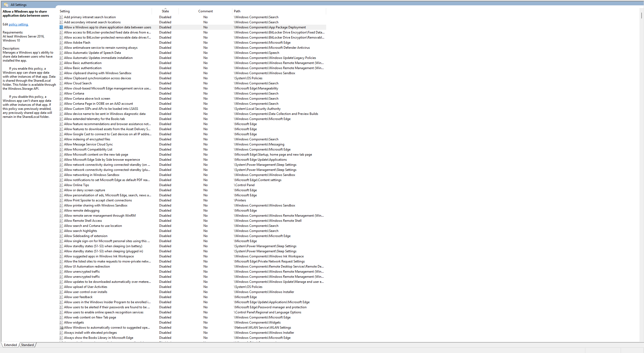This screenshot has width=644, height=353.
Task: Click the icon for Add primary intranet search location
Action: [x=61, y=17]
